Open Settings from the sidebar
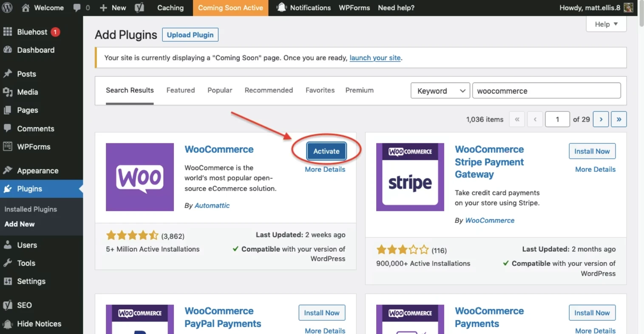644x334 pixels. point(31,281)
